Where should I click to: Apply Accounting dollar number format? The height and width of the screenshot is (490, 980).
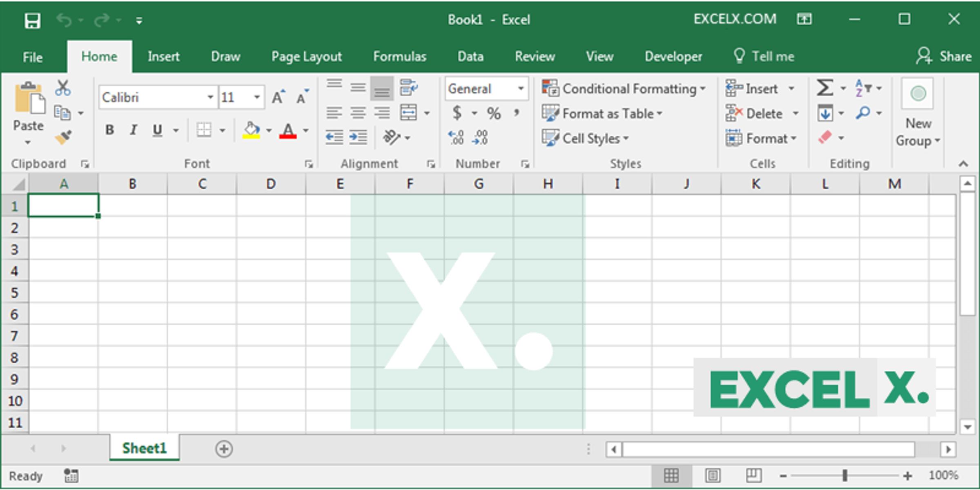point(457,113)
